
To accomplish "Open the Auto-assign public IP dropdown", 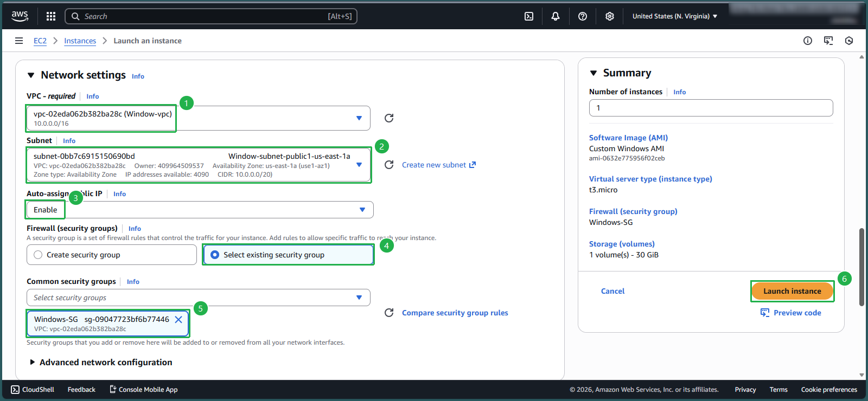I will click(200, 210).
